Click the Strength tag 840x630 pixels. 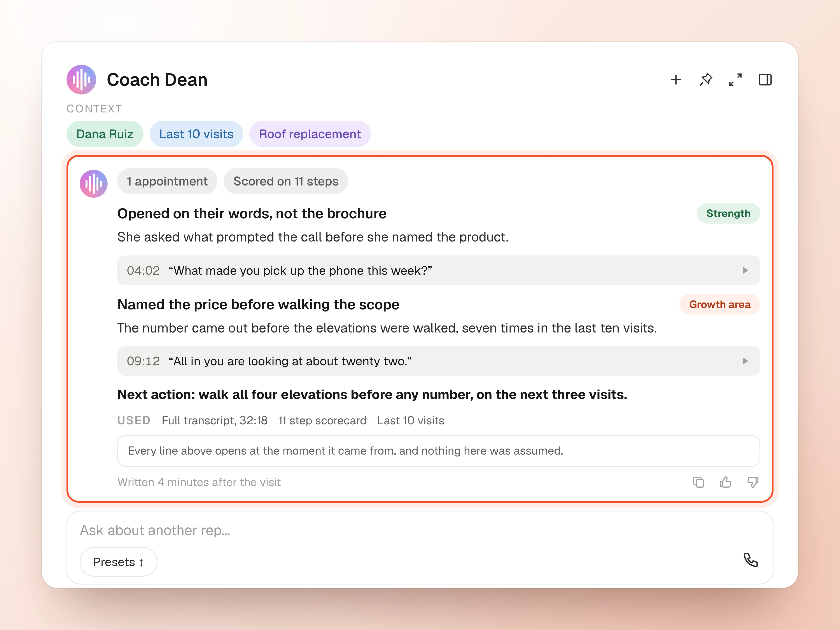(x=728, y=213)
